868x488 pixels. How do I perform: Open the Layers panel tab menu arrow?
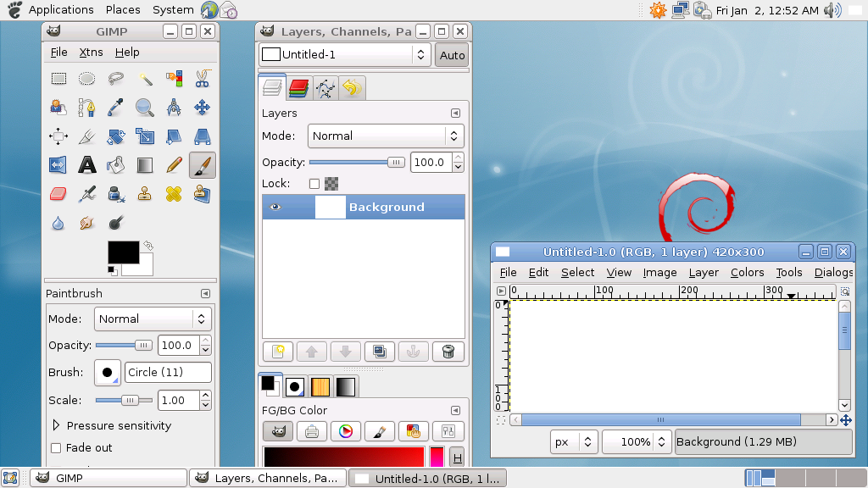[455, 113]
